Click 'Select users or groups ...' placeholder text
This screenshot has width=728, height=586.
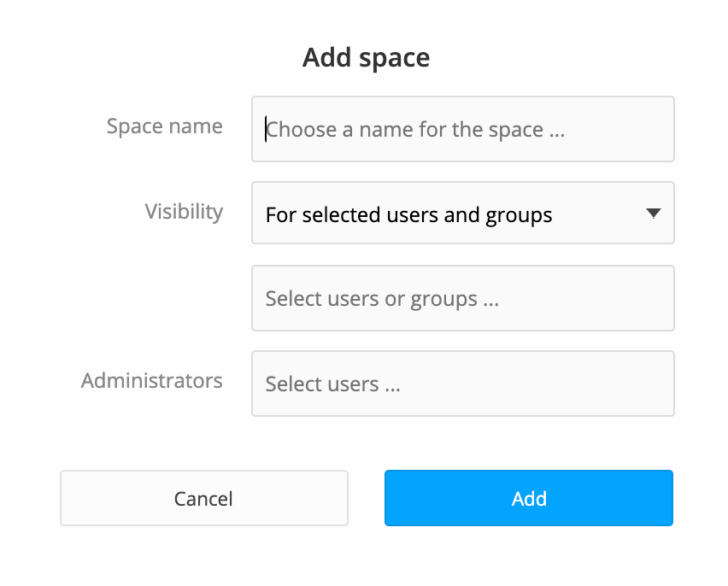click(382, 299)
